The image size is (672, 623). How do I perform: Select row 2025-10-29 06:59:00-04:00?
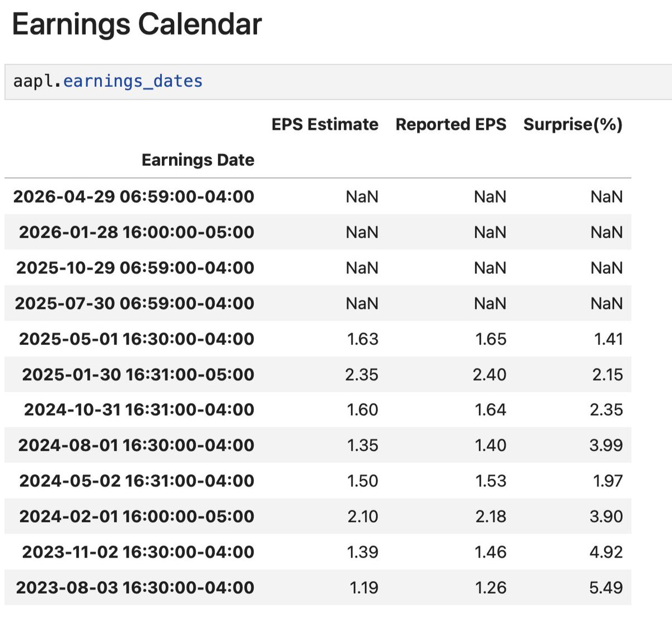click(x=318, y=268)
